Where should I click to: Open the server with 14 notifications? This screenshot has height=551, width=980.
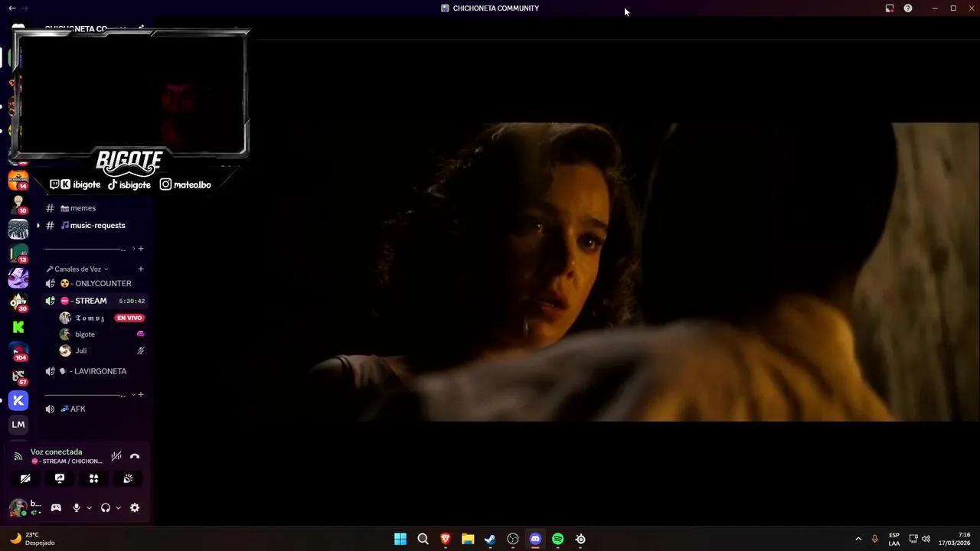pyautogui.click(x=18, y=180)
